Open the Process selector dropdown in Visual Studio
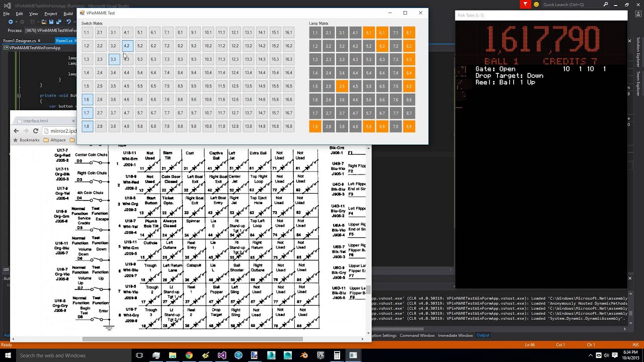This screenshot has height=362, width=644. click(x=50, y=30)
